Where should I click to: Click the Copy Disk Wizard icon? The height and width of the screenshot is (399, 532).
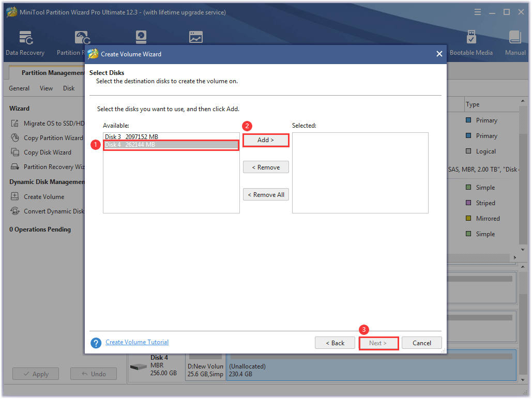(x=14, y=152)
